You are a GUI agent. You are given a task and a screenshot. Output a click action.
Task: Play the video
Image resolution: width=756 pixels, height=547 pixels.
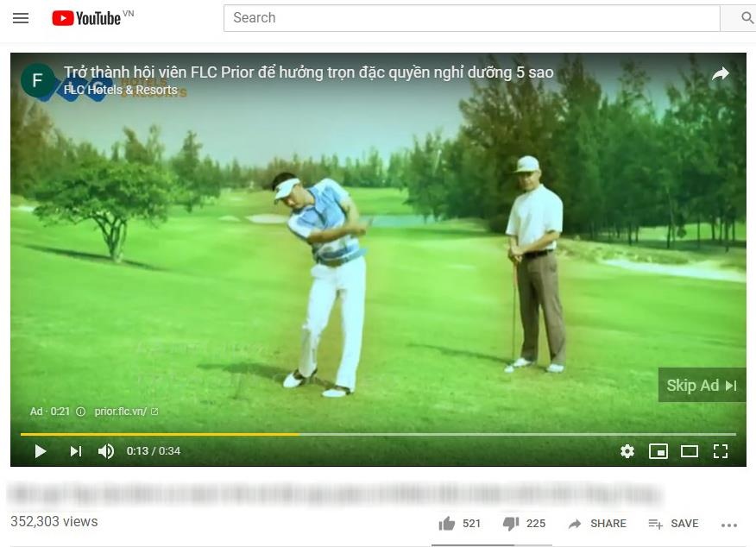(x=41, y=451)
